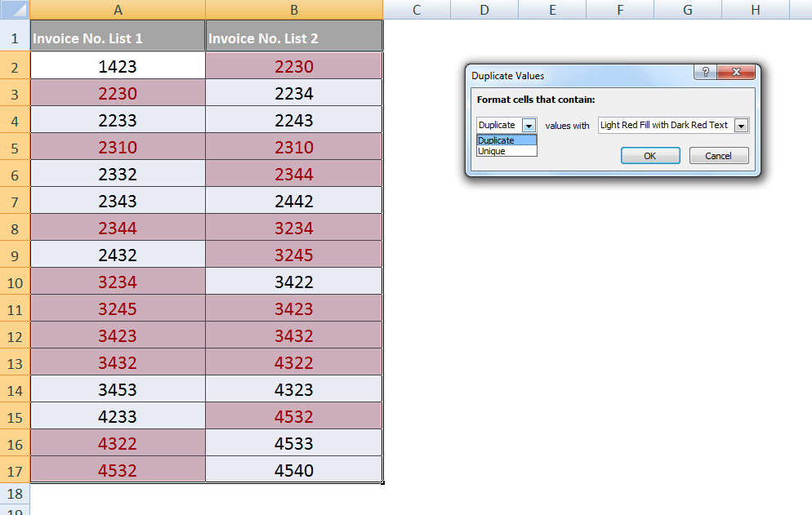812x515 pixels.
Task: Select highlighted cell A10 with 3234
Action: pos(118,281)
